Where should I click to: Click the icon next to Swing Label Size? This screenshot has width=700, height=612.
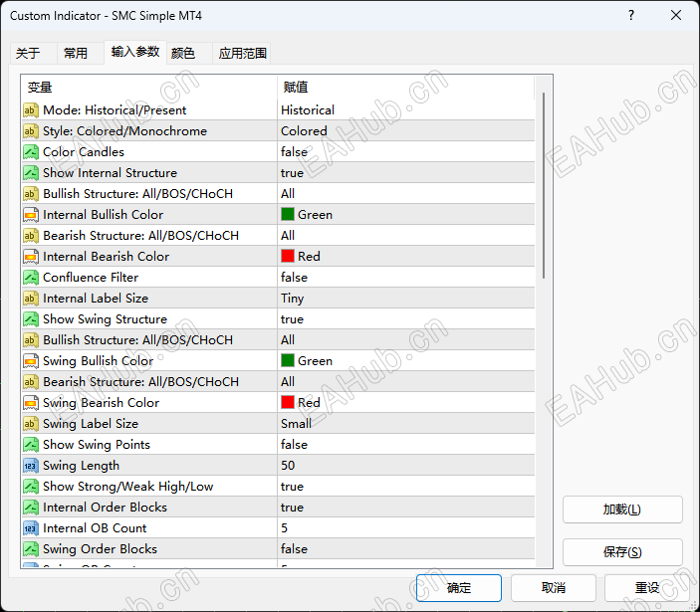[31, 424]
